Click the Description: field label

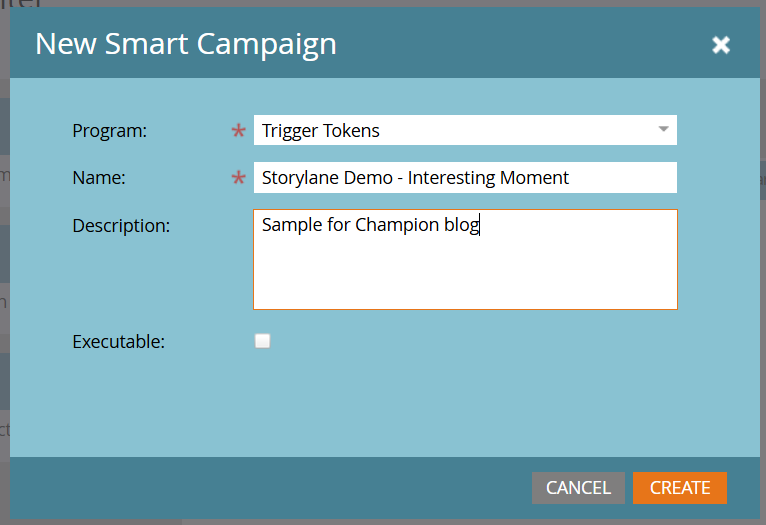pyautogui.click(x=121, y=226)
